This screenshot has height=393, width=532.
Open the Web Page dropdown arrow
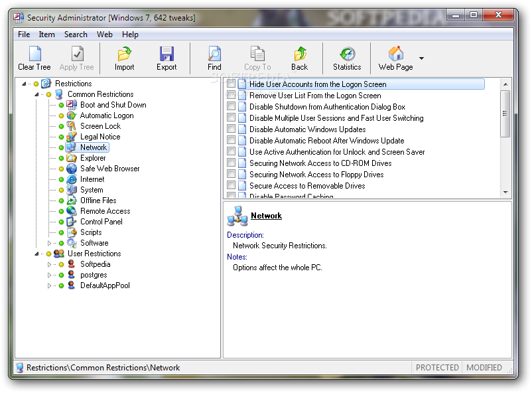click(421, 58)
